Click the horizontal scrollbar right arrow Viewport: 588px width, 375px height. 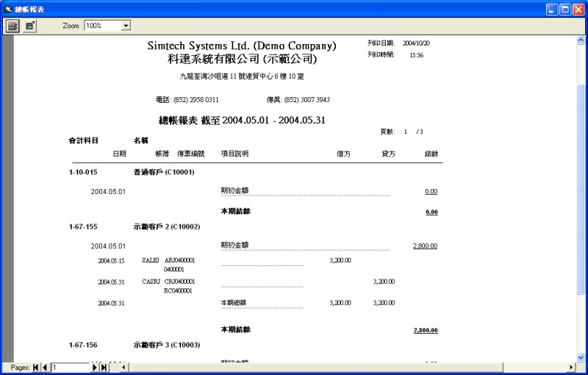571,368
